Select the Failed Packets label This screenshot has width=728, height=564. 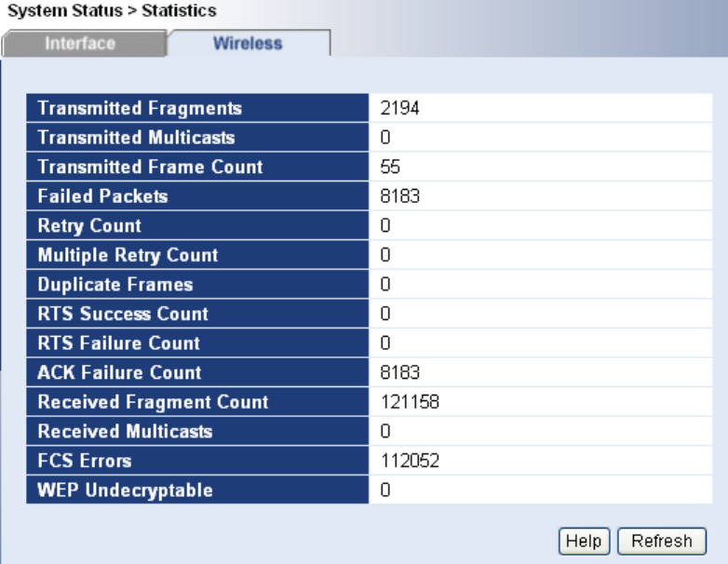(102, 196)
